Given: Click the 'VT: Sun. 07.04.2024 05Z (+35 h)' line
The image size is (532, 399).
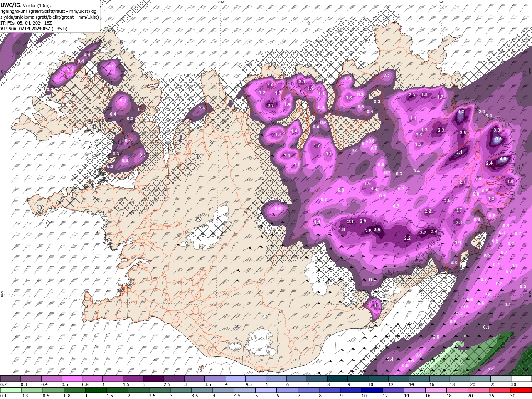Looking at the screenshot, I should pyautogui.click(x=34, y=29).
